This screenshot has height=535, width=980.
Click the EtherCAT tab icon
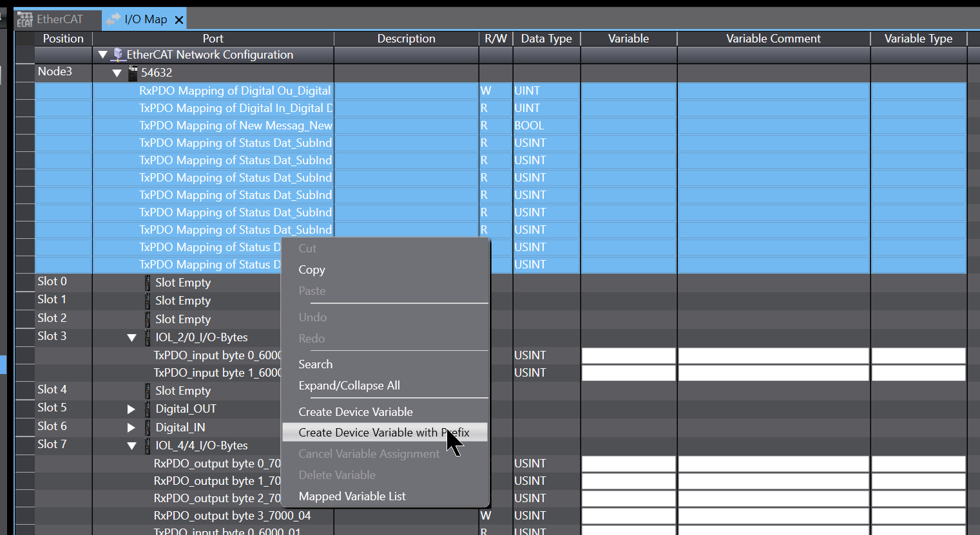pos(25,20)
